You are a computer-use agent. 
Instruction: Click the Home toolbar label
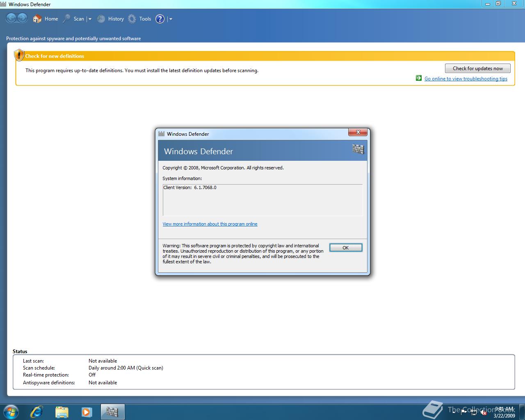coord(51,19)
